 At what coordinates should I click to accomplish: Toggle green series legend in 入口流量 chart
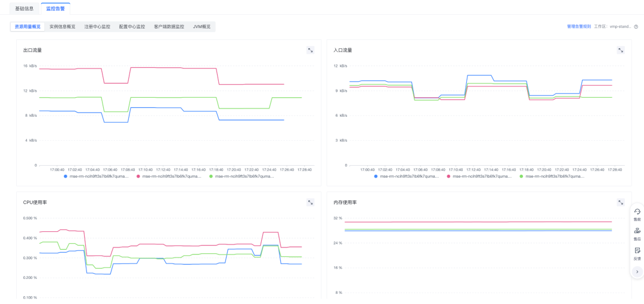pos(552,176)
